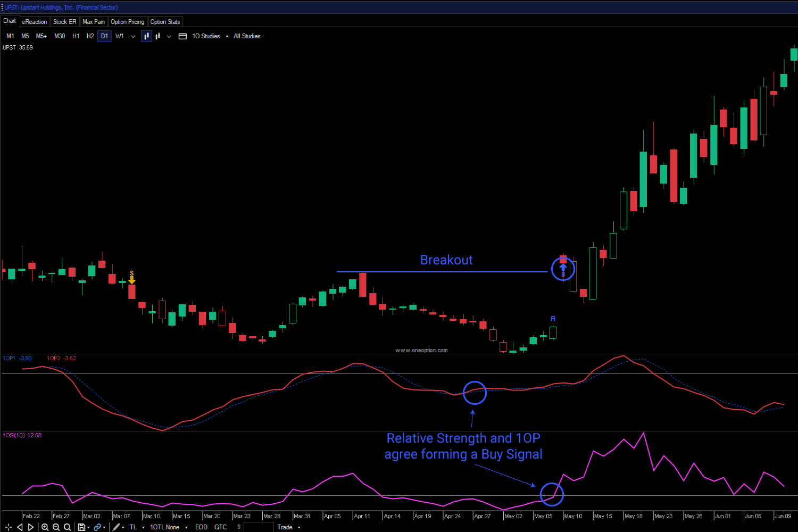Open the Option Pricing tab
Viewport: 798px width, 532px height.
127,21
